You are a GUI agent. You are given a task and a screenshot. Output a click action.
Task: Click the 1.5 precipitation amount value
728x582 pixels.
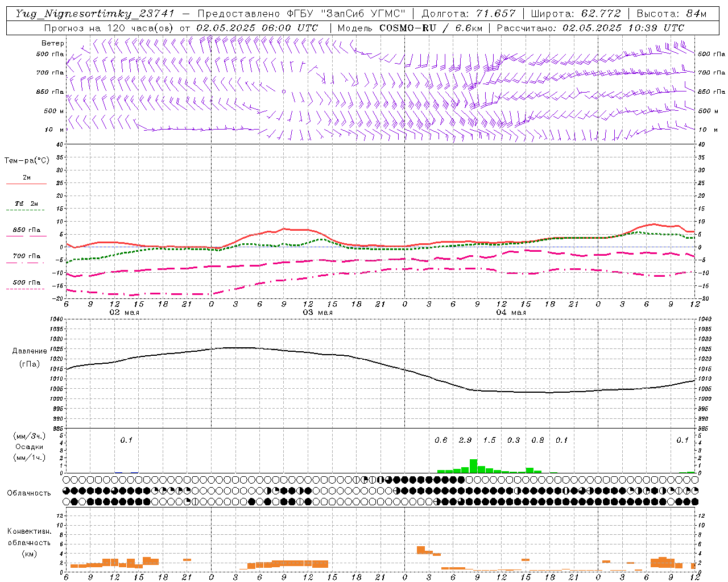click(x=489, y=440)
